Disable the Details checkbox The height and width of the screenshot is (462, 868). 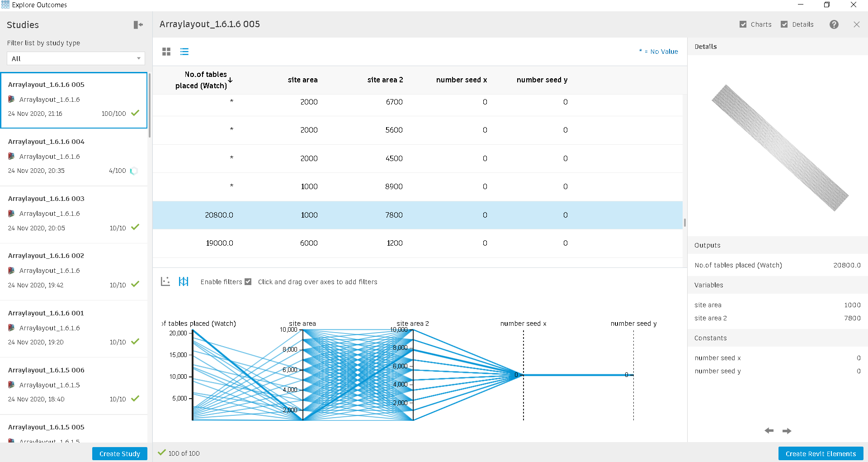[785, 24]
